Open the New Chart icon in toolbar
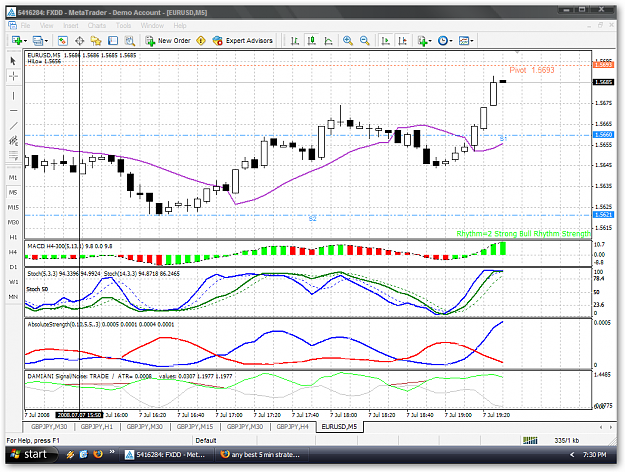The image size is (625, 472). 16,41
